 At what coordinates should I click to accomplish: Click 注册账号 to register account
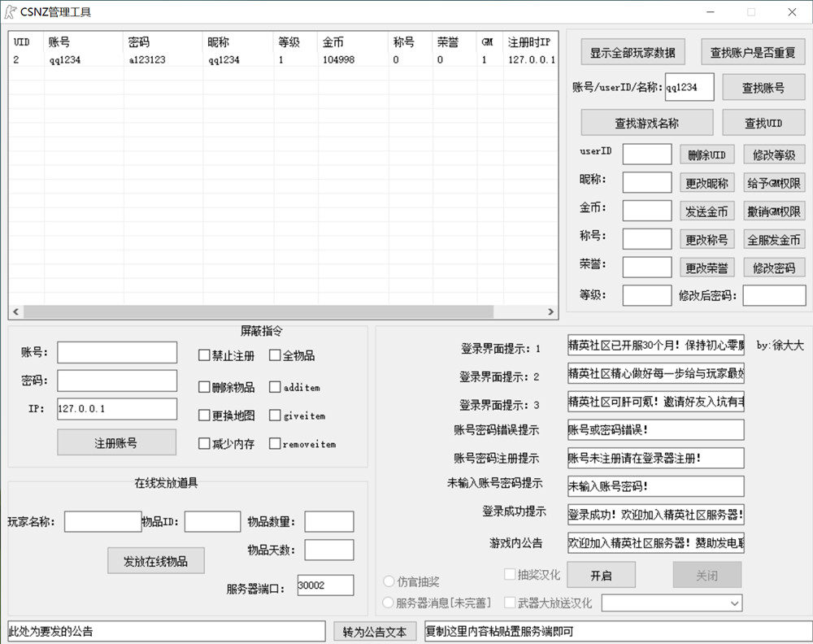(116, 443)
